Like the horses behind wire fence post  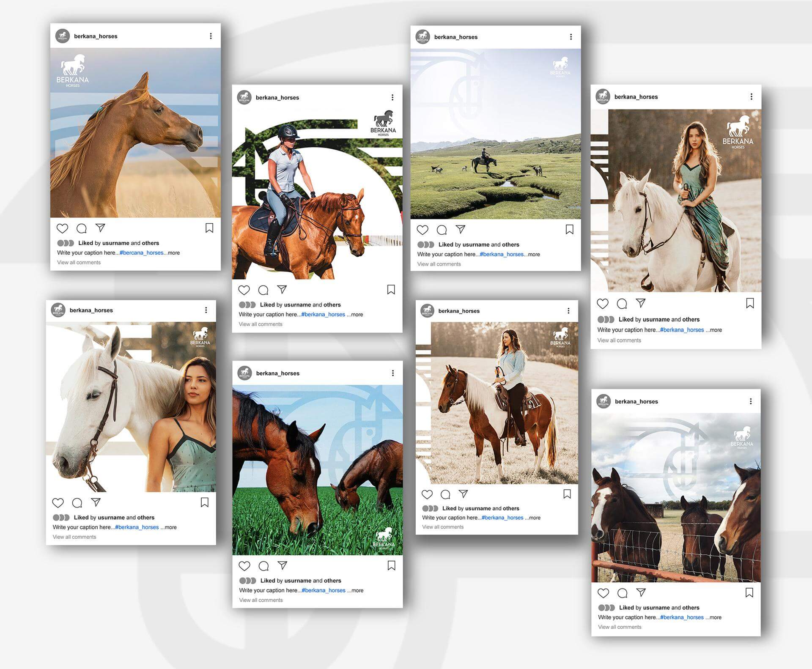point(604,593)
